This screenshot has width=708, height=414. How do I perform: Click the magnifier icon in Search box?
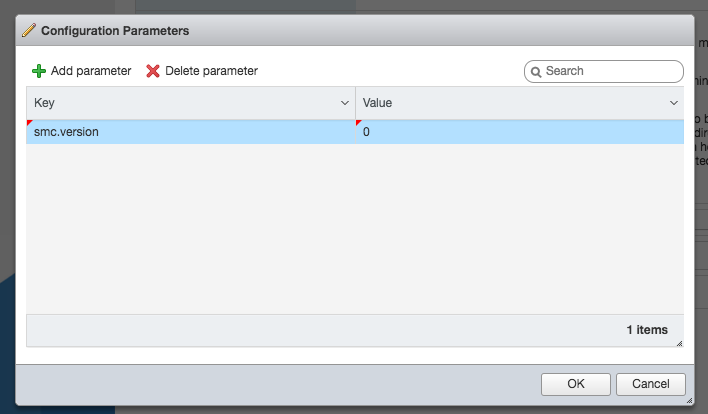(536, 72)
